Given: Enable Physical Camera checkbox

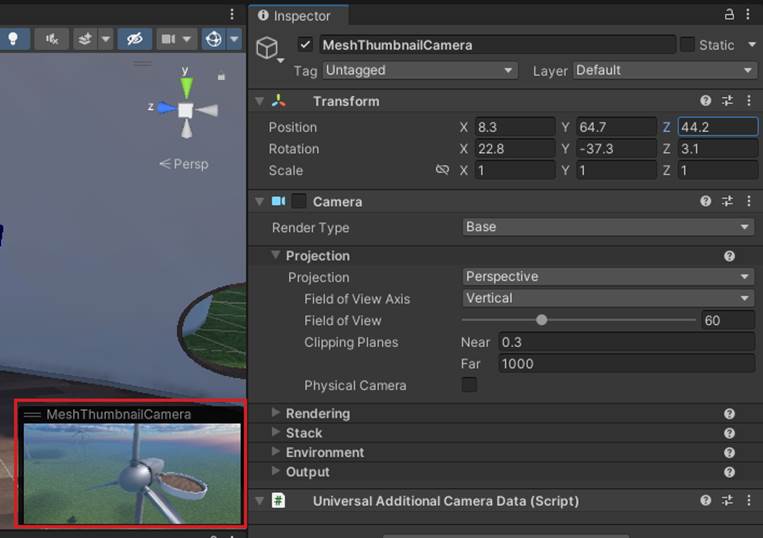Looking at the screenshot, I should coord(470,385).
